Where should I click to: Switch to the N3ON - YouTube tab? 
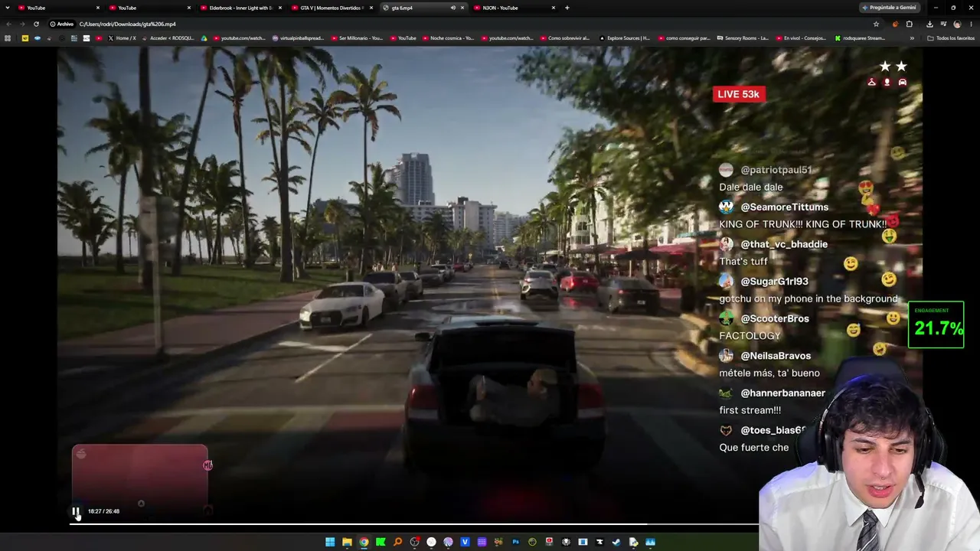514,8
